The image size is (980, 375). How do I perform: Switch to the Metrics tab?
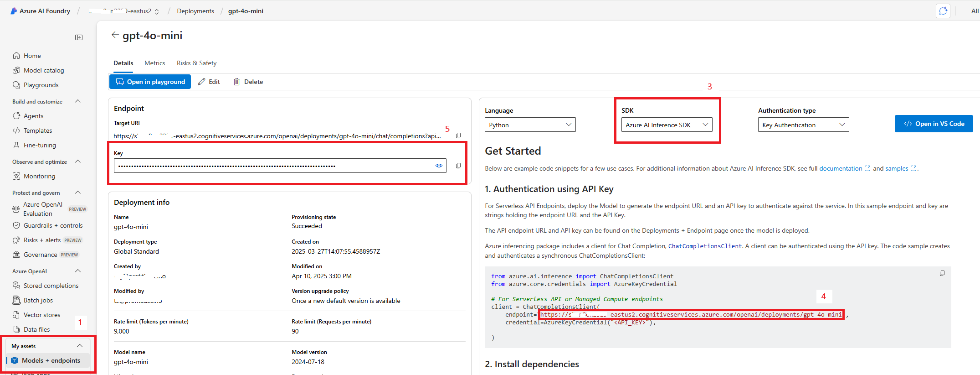(x=154, y=63)
